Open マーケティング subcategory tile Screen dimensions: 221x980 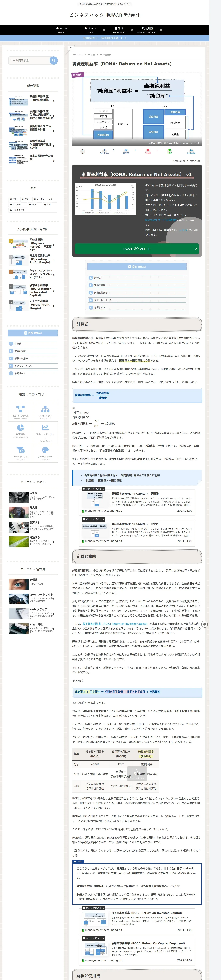[21, 453]
